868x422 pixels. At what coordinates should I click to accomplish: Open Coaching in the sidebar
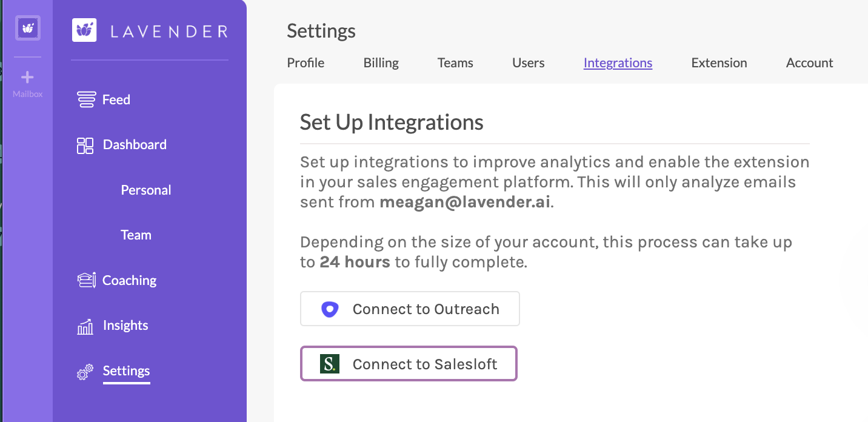(x=130, y=280)
